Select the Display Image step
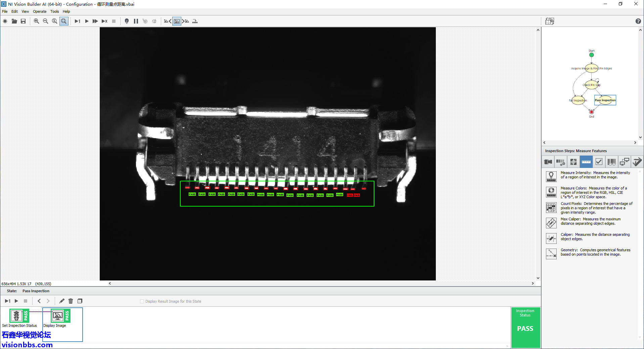The height and width of the screenshot is (349, 644). click(x=58, y=318)
